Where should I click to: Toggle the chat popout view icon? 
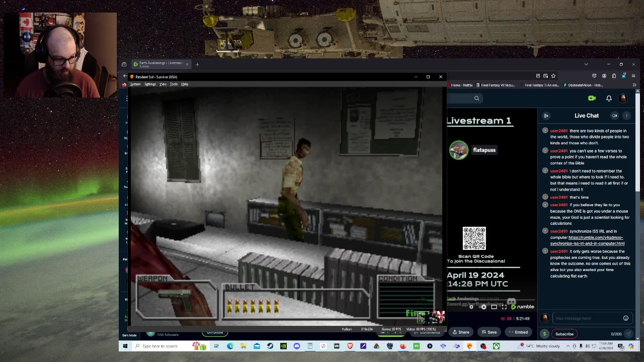point(614,116)
